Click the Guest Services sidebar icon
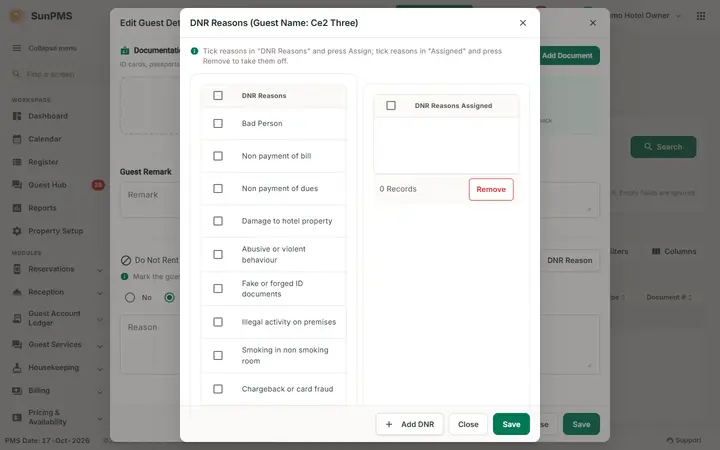Screen dimensions: 720x450 click(x=17, y=344)
